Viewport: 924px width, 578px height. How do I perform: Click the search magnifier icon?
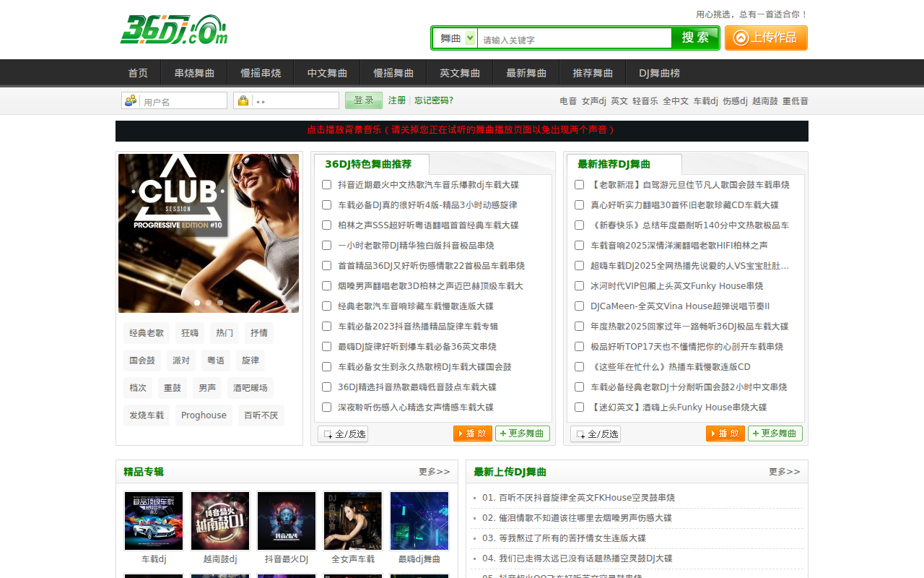pos(694,37)
